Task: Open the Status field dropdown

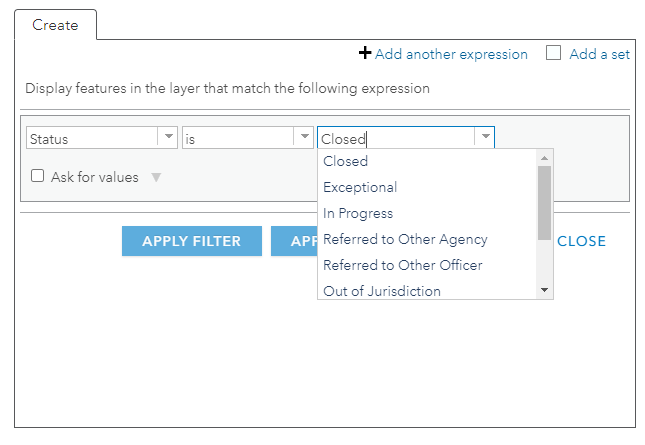Action: 167,138
